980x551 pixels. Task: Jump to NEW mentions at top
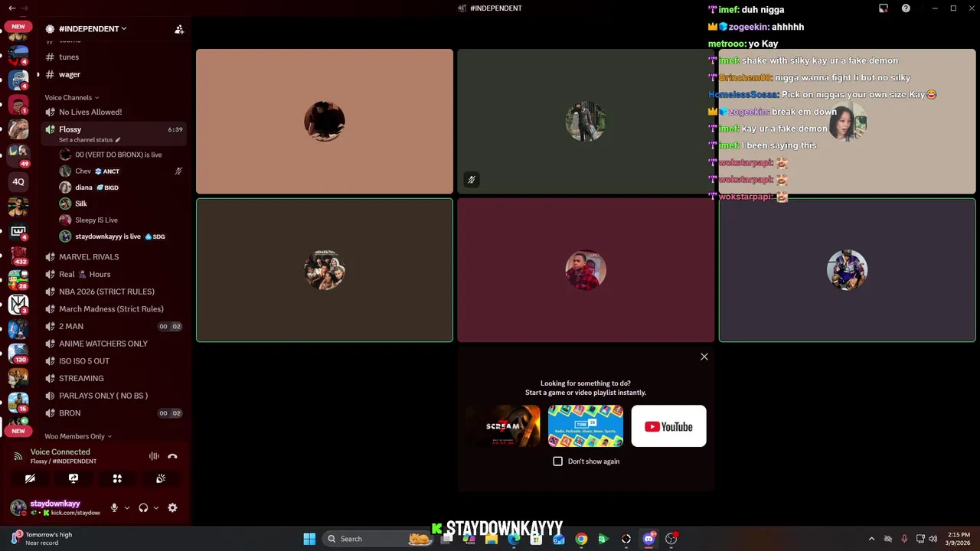click(x=18, y=27)
